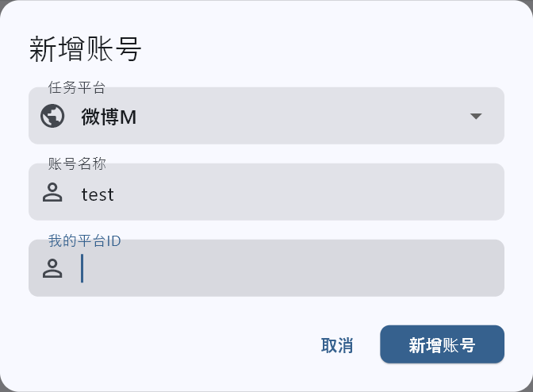Viewport: 533px width, 392px height.
Task: Click the 任务平台 field label
Action: [77, 87]
